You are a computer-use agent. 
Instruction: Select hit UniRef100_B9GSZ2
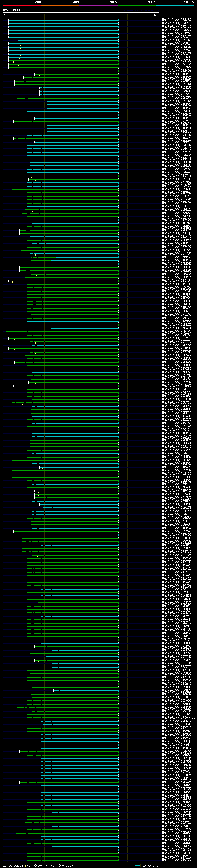(x=177, y=355)
